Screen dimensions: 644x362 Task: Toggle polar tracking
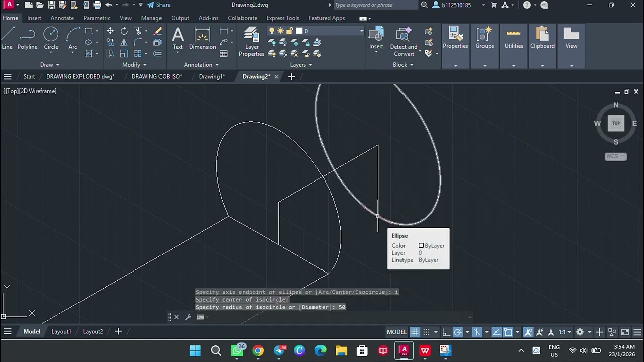click(x=458, y=332)
